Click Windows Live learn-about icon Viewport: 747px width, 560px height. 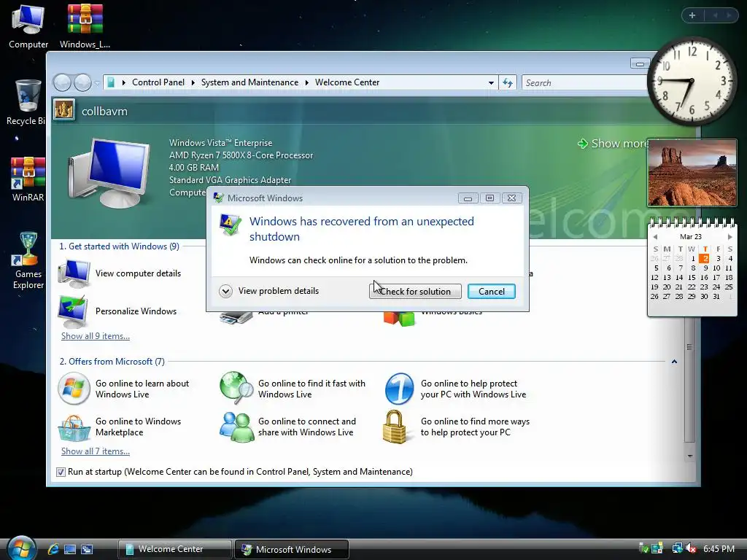click(x=74, y=389)
